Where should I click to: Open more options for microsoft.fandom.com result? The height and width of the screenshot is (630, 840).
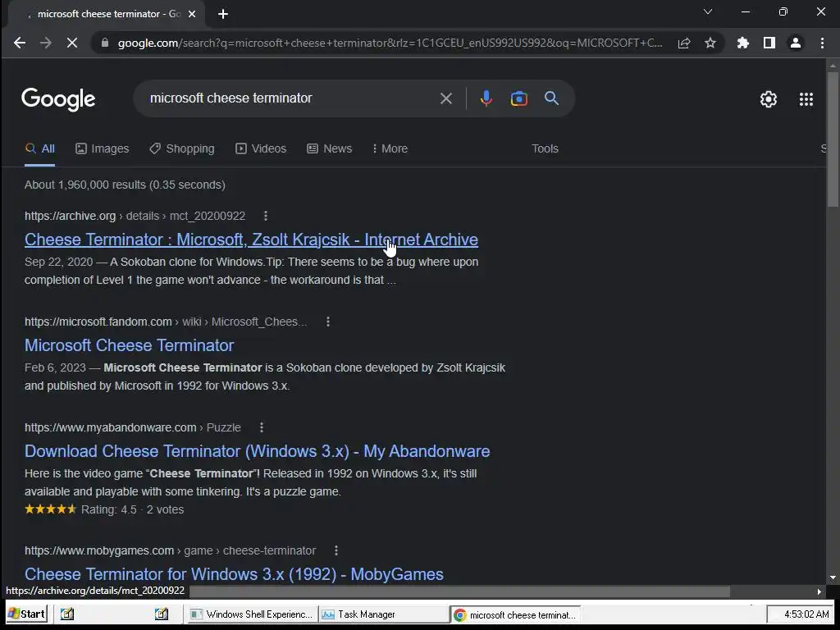tap(328, 322)
